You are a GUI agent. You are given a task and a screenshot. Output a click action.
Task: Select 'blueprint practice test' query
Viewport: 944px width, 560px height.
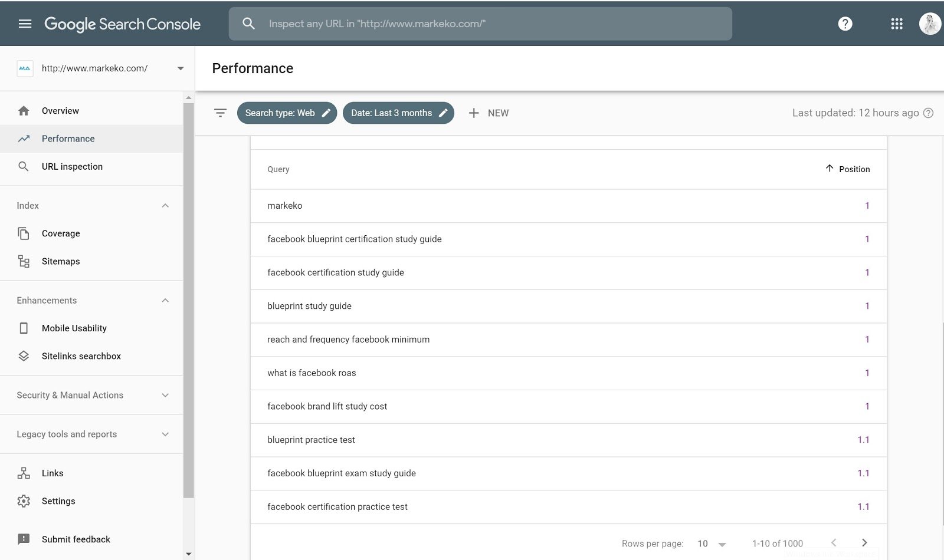(x=568, y=440)
